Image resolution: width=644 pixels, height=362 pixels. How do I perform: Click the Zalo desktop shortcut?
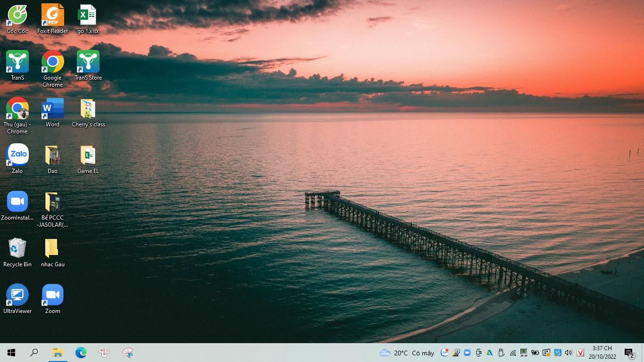(x=17, y=155)
